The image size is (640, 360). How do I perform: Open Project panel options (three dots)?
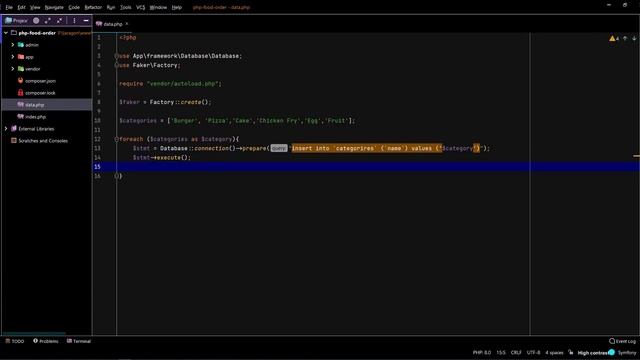coord(74,20)
